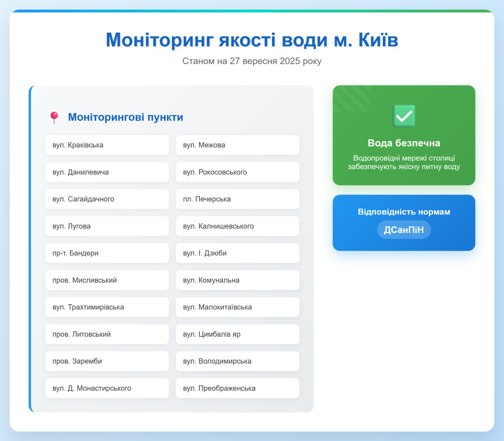This screenshot has height=441, width=504.
Task: Click the Вода безпечна status heading
Action: [x=404, y=143]
